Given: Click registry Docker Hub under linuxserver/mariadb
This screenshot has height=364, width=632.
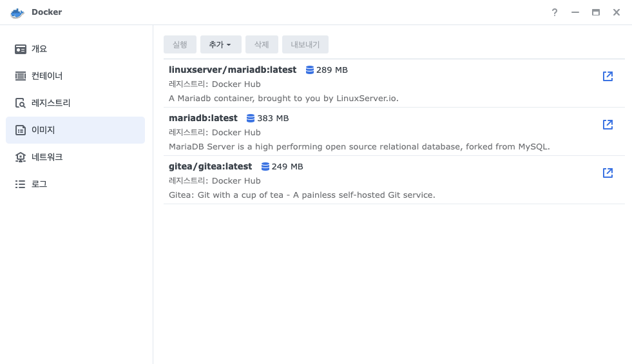Looking at the screenshot, I should [215, 84].
